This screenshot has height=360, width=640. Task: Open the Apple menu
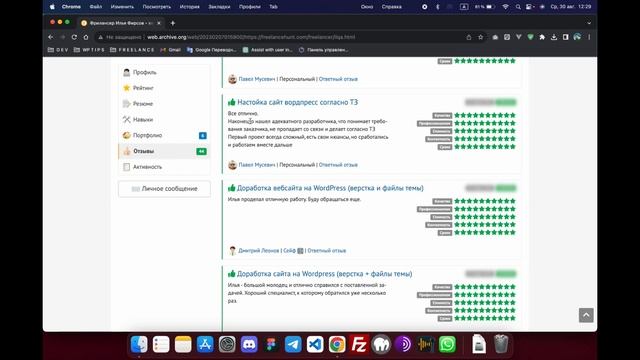click(52, 7)
